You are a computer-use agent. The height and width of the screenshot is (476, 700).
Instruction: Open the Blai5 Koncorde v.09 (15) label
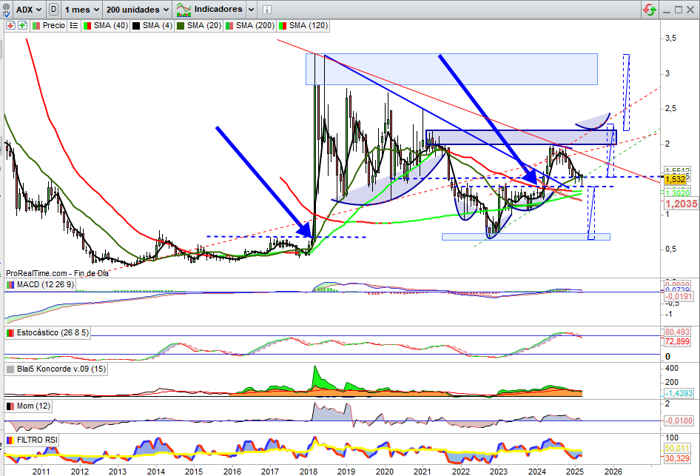coord(61,369)
